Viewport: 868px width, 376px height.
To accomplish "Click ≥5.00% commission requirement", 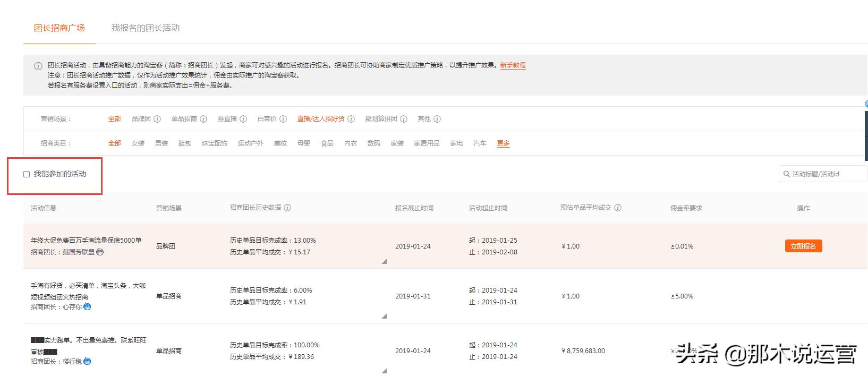I will [682, 296].
